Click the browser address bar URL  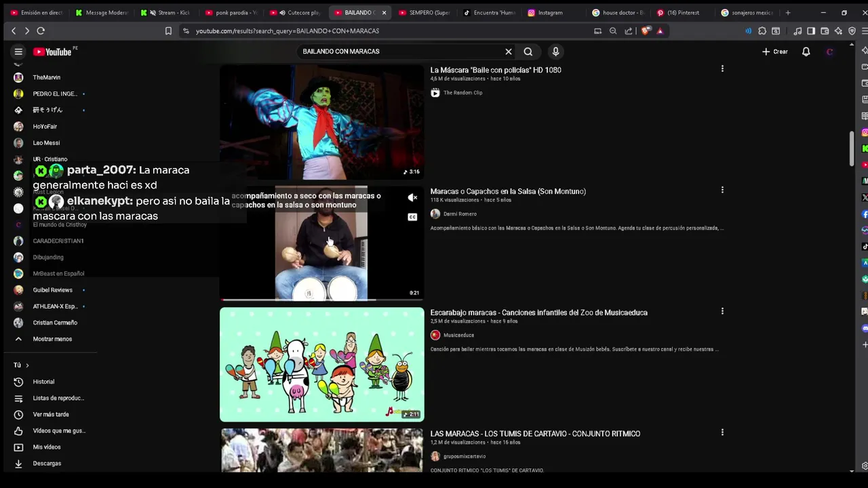click(x=288, y=30)
